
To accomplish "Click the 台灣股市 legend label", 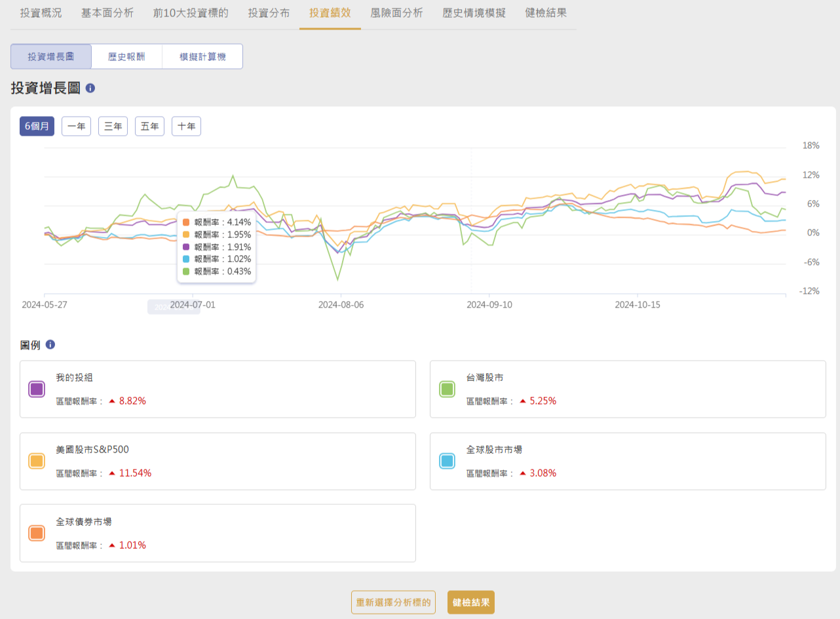I will [485, 378].
